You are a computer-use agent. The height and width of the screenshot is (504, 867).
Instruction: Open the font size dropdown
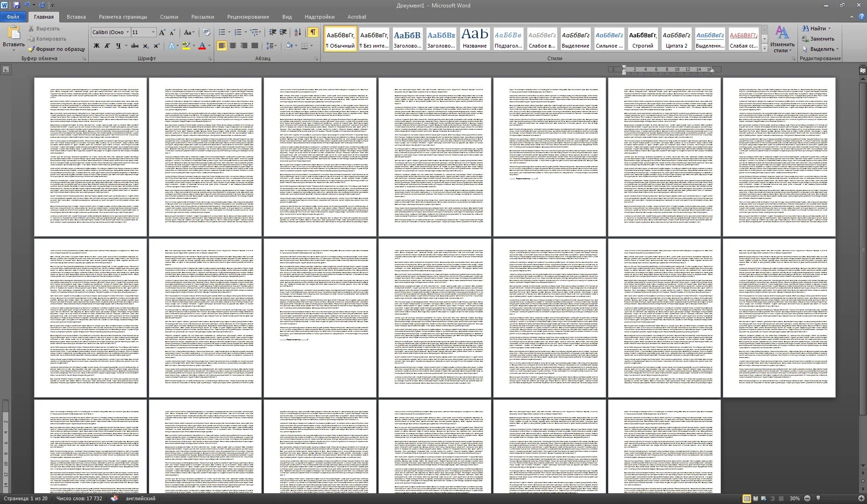click(x=153, y=32)
